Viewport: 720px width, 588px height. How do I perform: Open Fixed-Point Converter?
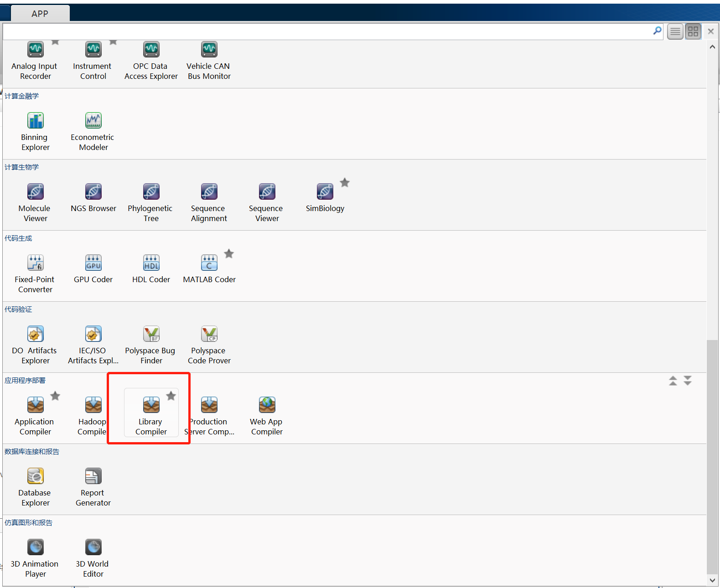coord(35,274)
